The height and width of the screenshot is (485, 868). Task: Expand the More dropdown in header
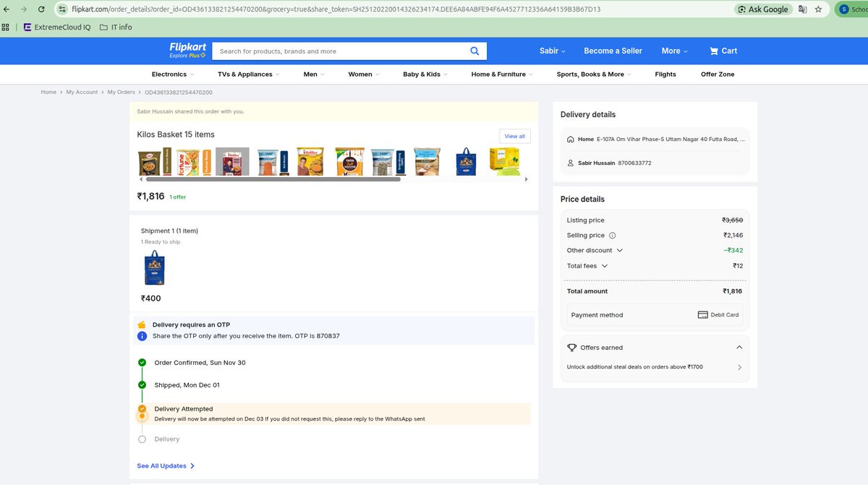pyautogui.click(x=674, y=51)
